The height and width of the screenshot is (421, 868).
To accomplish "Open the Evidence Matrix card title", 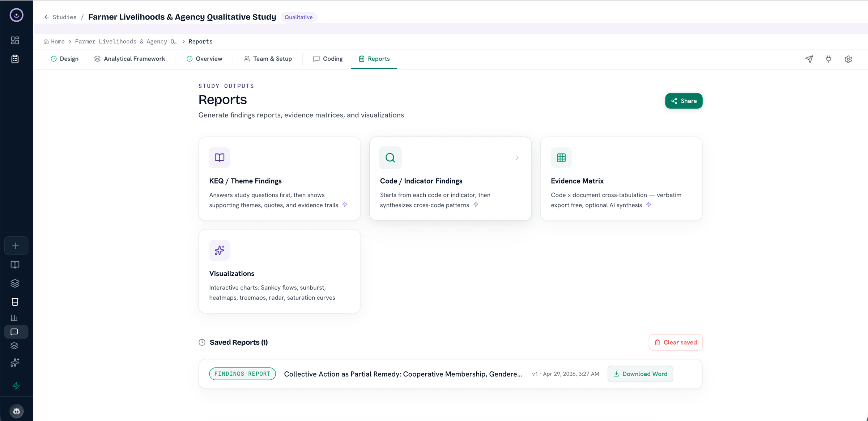I will tap(577, 181).
